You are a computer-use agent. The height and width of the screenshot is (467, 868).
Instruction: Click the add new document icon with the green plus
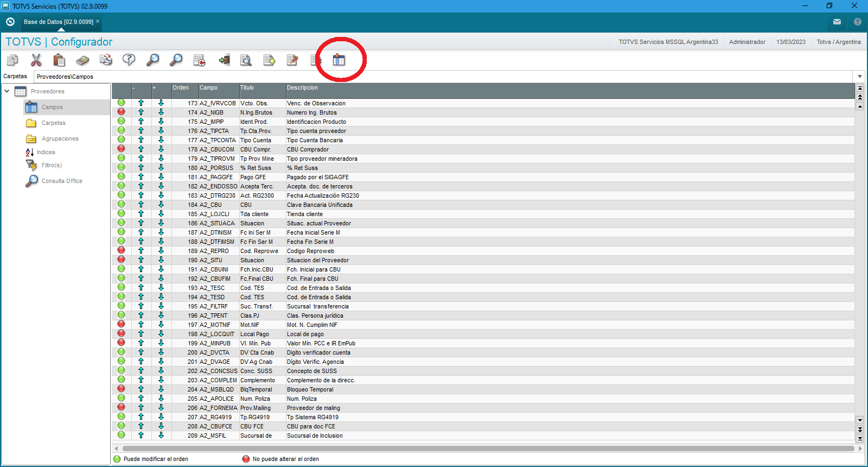(269, 60)
